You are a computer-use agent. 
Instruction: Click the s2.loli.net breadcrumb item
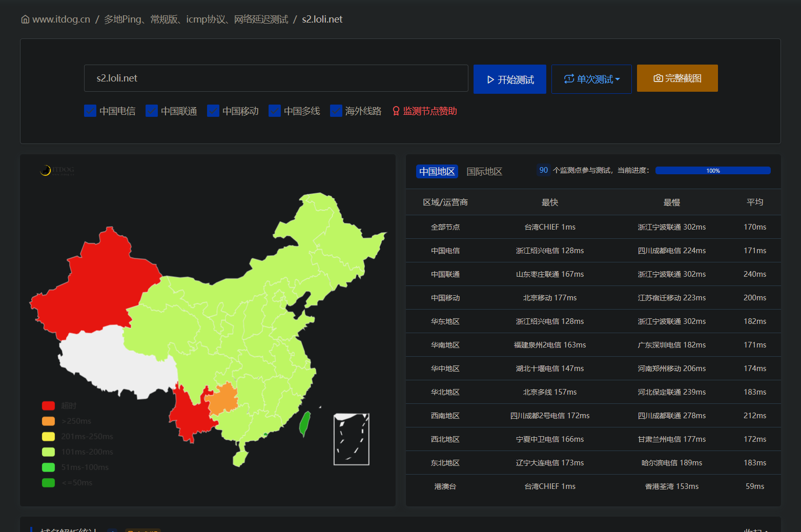click(x=322, y=19)
